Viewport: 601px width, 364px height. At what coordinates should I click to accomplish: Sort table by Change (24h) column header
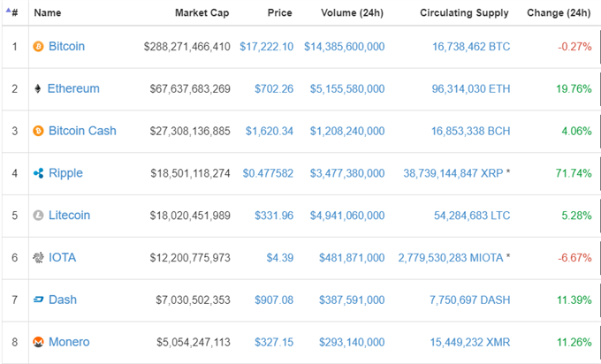(559, 12)
